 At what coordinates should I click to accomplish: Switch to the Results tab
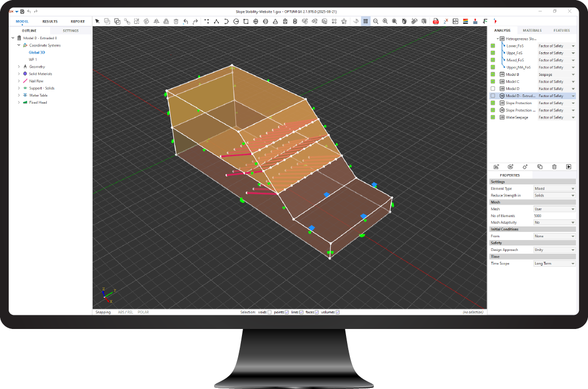pyautogui.click(x=50, y=21)
